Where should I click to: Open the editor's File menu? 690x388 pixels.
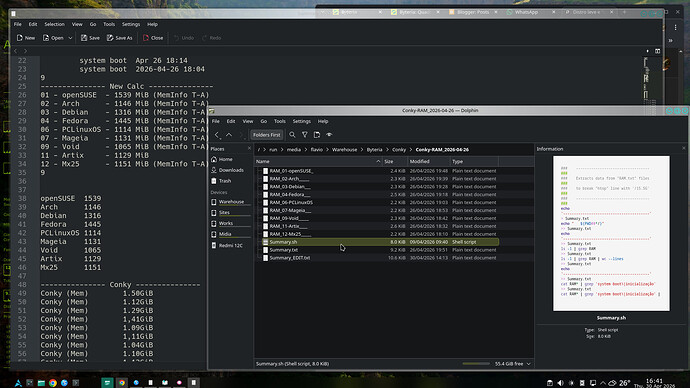18,24
